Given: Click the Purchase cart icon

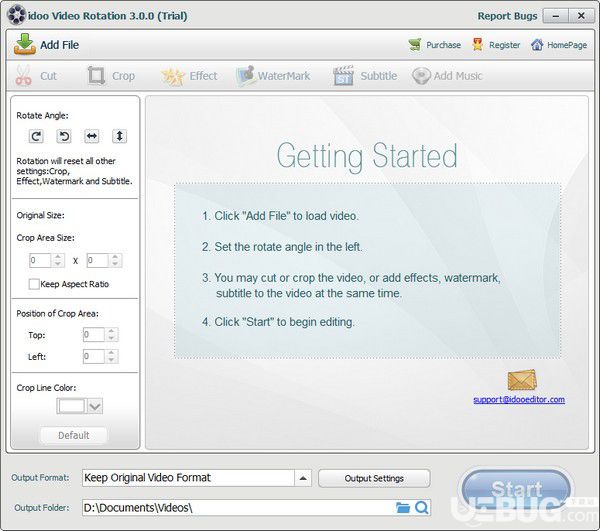Looking at the screenshot, I should 415,45.
